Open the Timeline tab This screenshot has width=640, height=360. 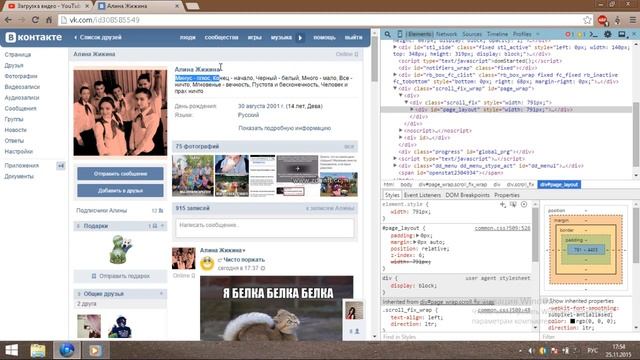click(x=497, y=34)
